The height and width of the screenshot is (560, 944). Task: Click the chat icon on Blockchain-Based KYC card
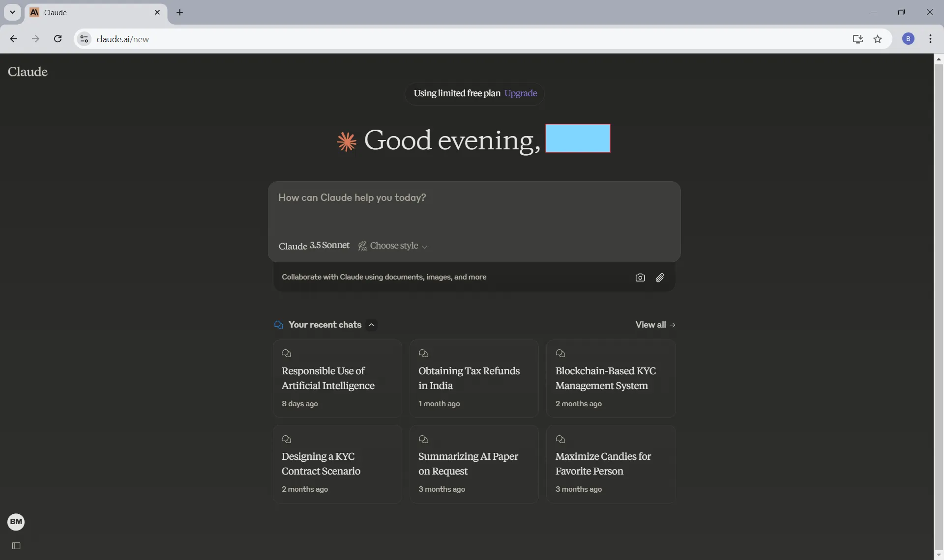coord(560,353)
